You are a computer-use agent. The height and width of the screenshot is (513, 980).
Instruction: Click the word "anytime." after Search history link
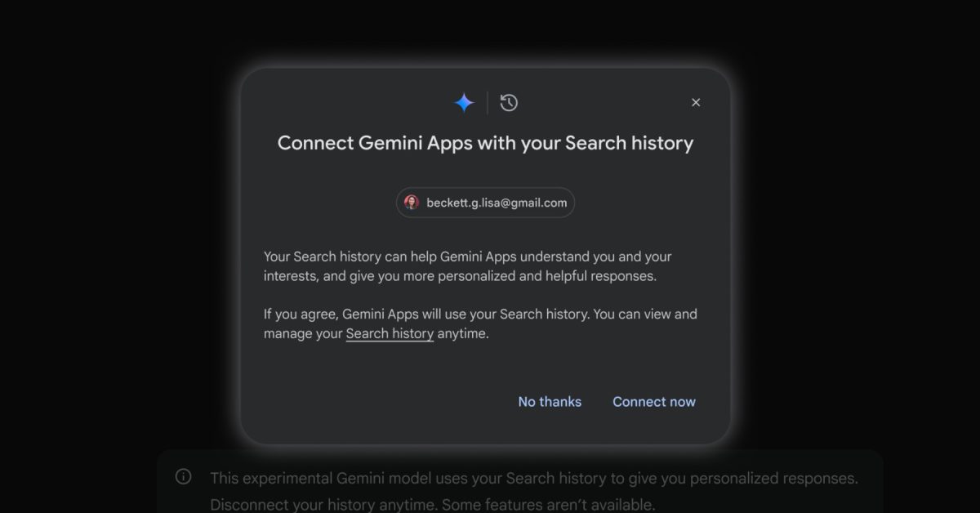tap(463, 333)
